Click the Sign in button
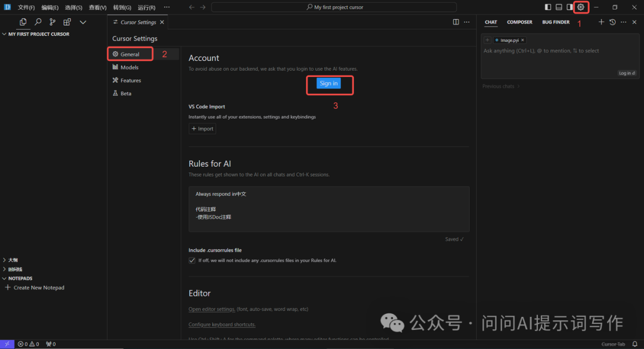The image size is (644, 349). tap(329, 83)
